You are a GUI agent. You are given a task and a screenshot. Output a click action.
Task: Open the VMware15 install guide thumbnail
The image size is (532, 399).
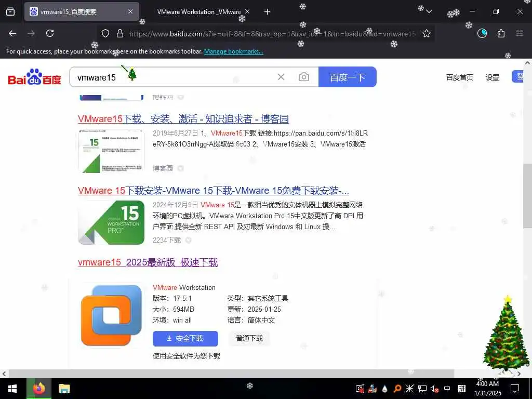111,151
